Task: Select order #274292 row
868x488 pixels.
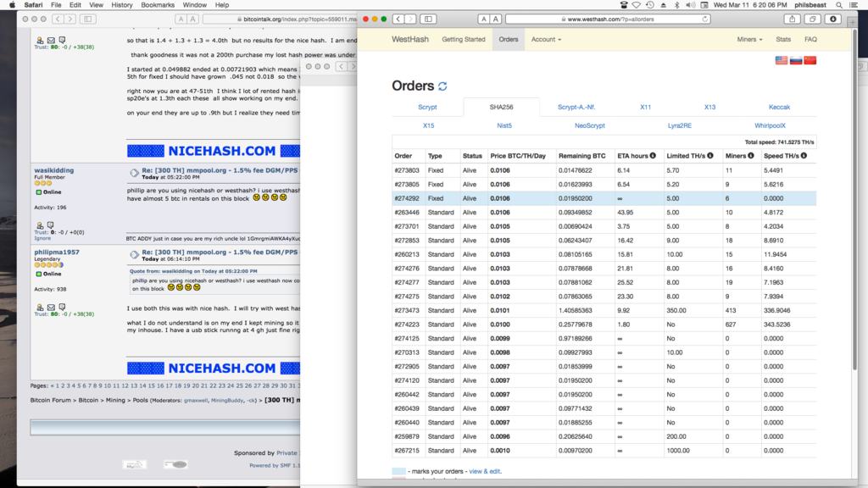Action: click(604, 198)
